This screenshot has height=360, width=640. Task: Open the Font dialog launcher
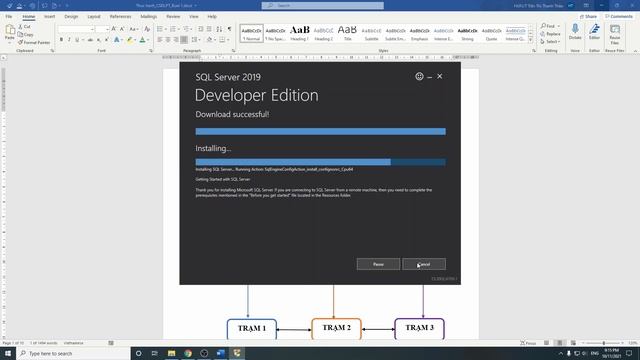(151, 51)
